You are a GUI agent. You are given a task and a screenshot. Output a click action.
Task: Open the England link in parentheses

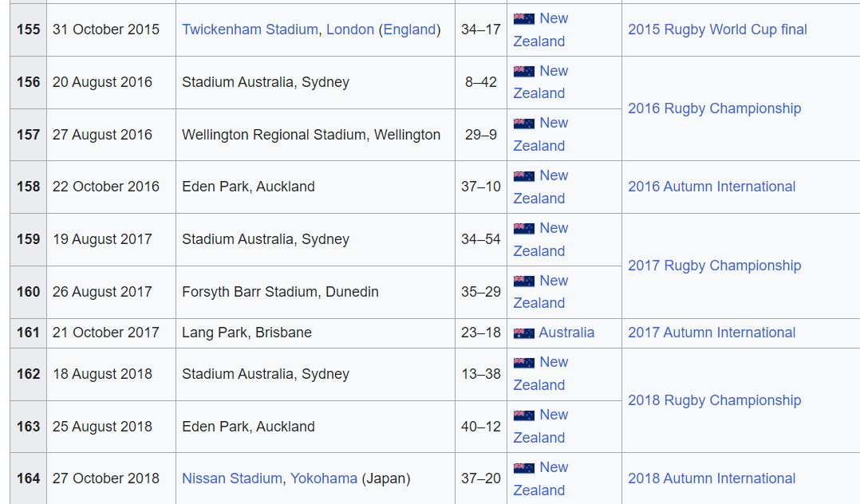(x=410, y=30)
